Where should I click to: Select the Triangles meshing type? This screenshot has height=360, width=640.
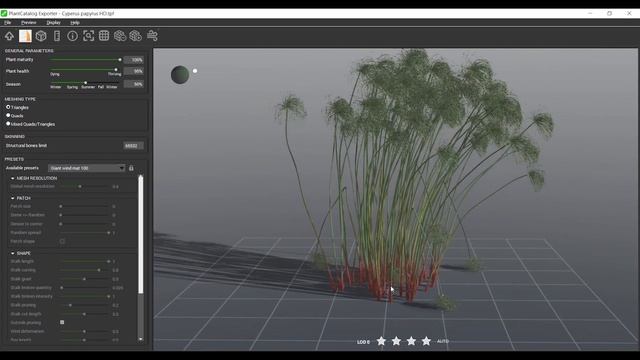(x=8, y=107)
